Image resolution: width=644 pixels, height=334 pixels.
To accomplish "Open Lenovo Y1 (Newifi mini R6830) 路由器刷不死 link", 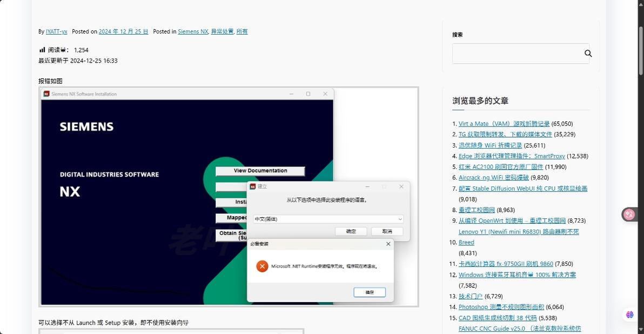I will pos(519,232).
